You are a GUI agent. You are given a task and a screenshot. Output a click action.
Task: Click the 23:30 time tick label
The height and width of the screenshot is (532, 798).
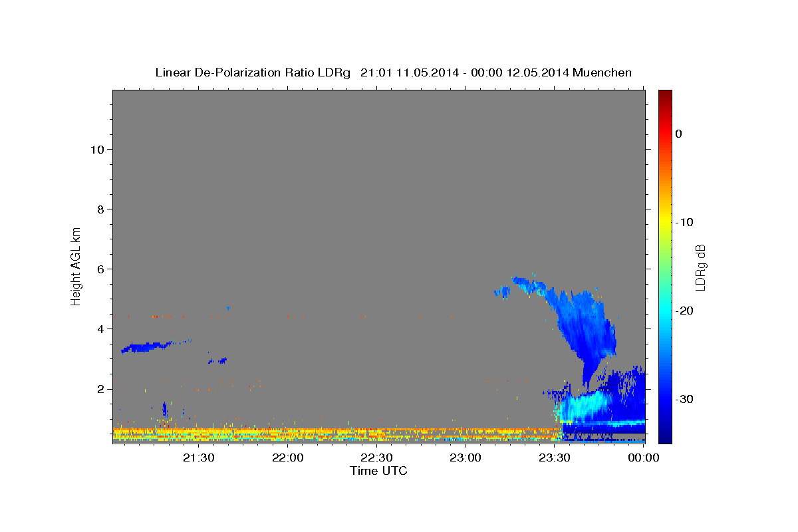(555, 458)
